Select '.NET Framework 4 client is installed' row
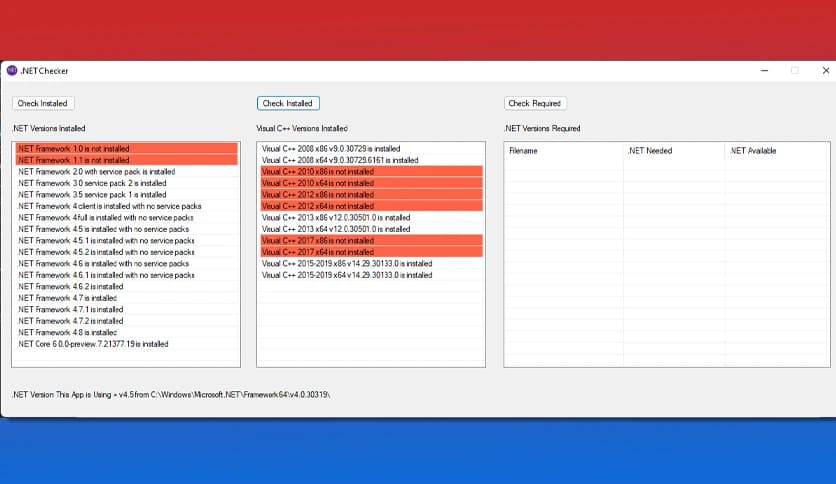This screenshot has height=484, width=836. pos(126,206)
